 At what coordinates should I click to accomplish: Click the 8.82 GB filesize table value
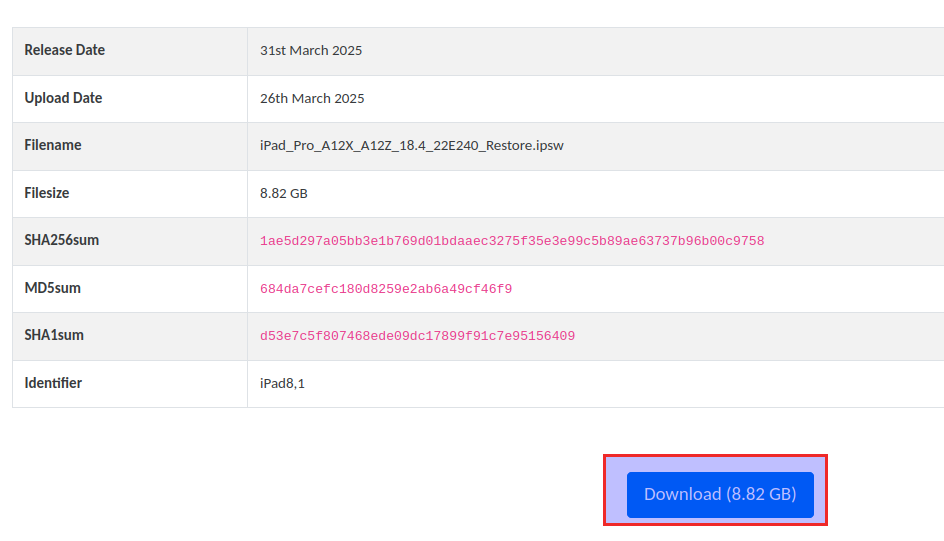tap(284, 193)
